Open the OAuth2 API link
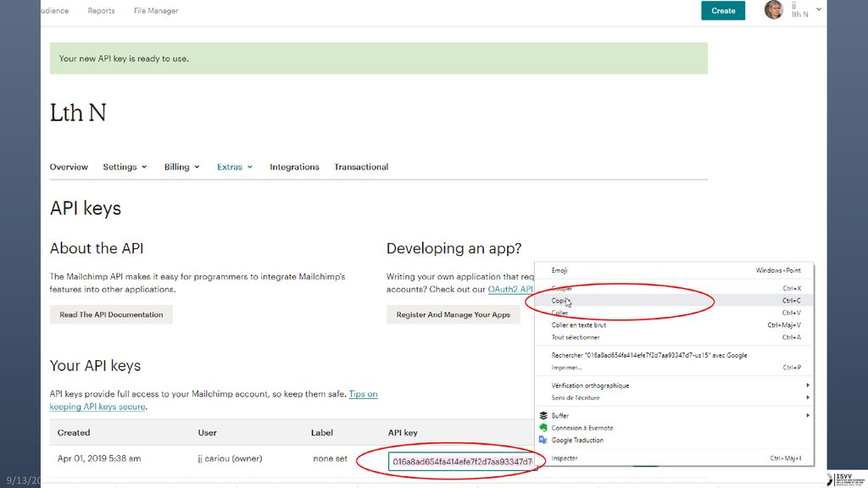Viewport: 868px width, 488px height. pos(509,289)
